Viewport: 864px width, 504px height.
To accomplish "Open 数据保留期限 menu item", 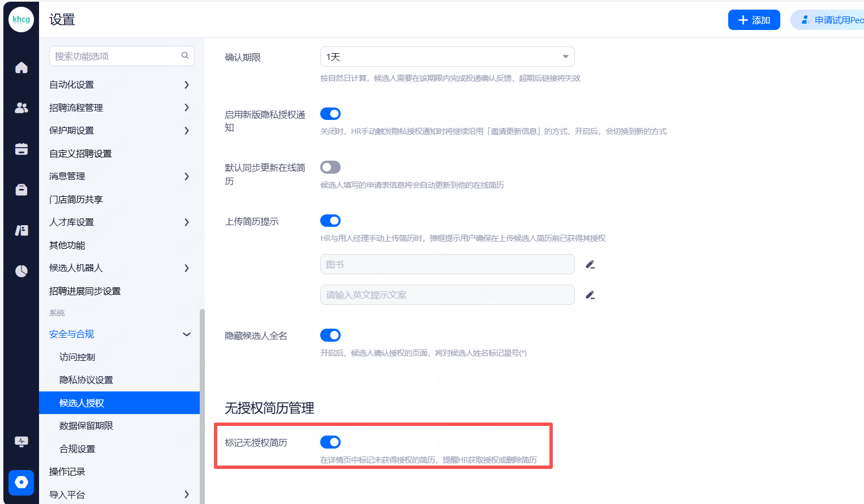I will 86,426.
